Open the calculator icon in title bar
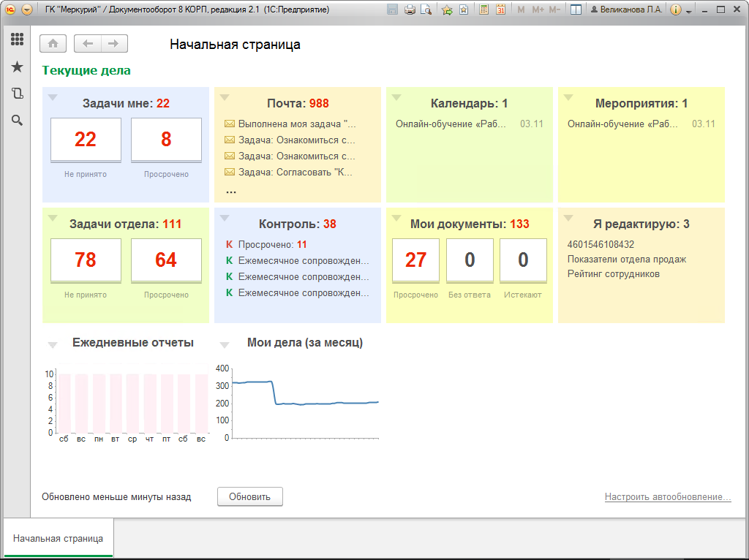 484,10
